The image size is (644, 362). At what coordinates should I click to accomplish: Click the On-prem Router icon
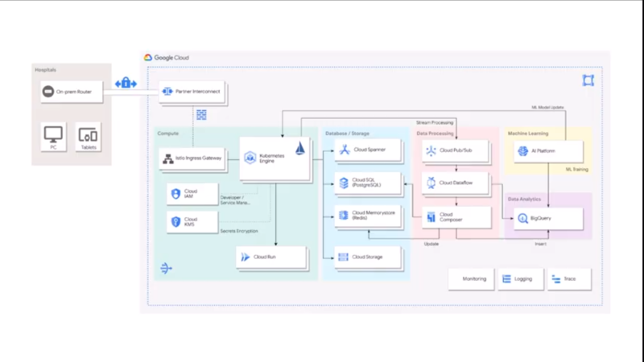click(48, 92)
